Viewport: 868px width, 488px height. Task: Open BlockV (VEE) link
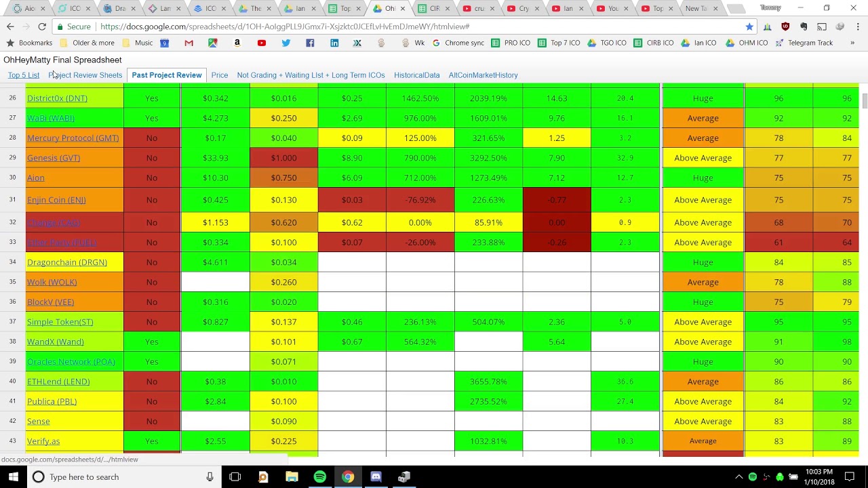pyautogui.click(x=51, y=302)
